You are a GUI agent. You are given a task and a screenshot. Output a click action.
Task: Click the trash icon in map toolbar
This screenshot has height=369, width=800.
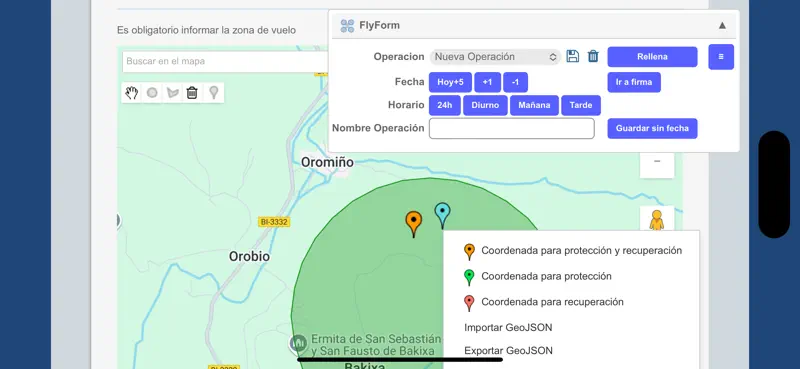coord(192,93)
